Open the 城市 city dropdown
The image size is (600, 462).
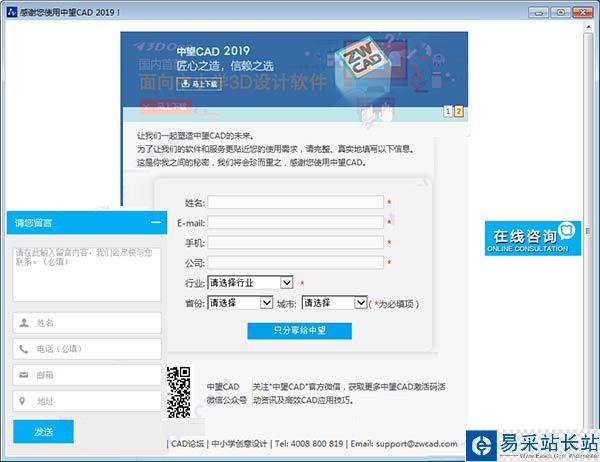tap(334, 303)
